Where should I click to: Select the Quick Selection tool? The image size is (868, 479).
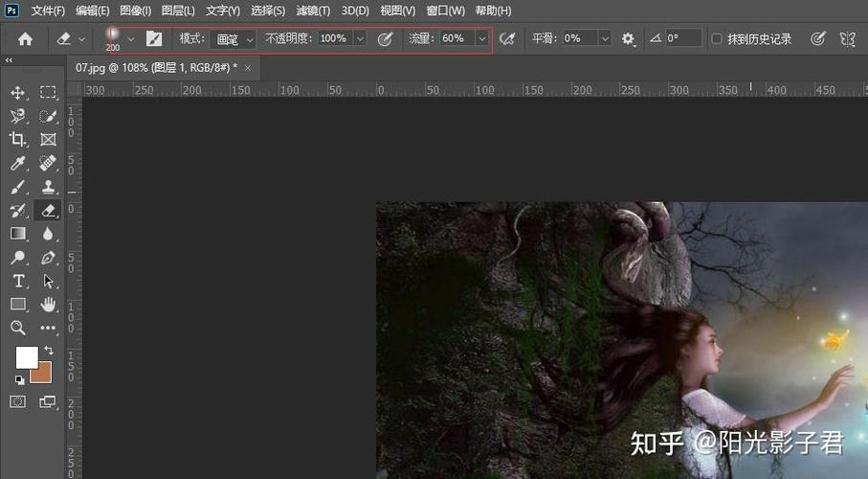[x=48, y=116]
